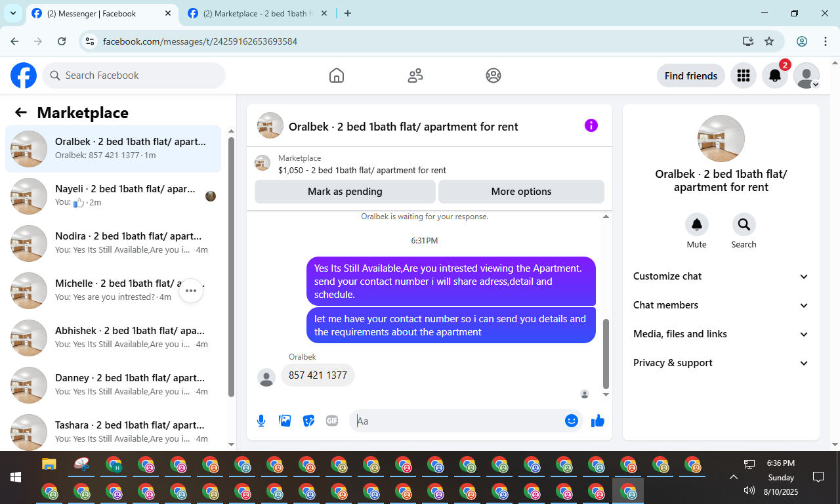Click the 857 421 1377 message

coord(318,375)
